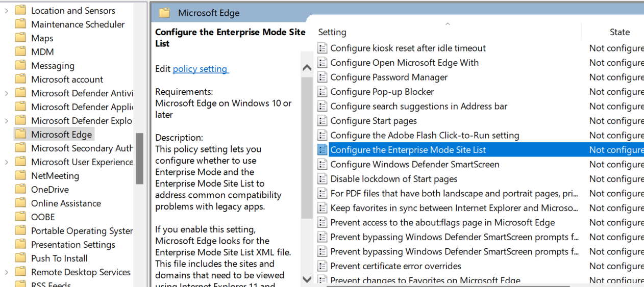Select Presentation Settings in the tree
The image size is (644, 287).
point(73,244)
